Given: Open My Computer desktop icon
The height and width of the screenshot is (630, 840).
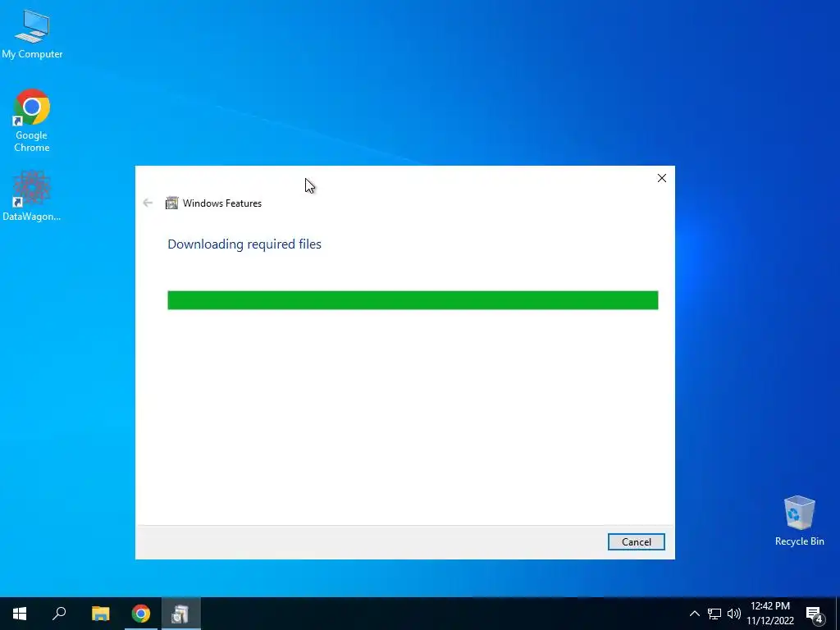Looking at the screenshot, I should click(32, 34).
